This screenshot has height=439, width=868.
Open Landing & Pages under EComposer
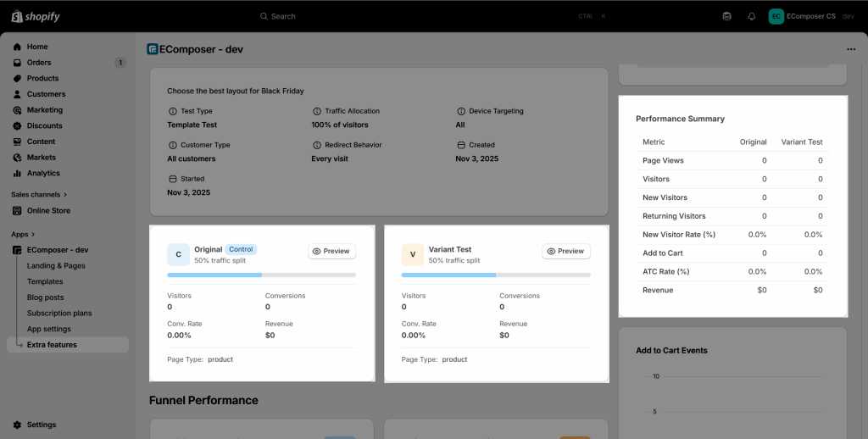(x=56, y=266)
